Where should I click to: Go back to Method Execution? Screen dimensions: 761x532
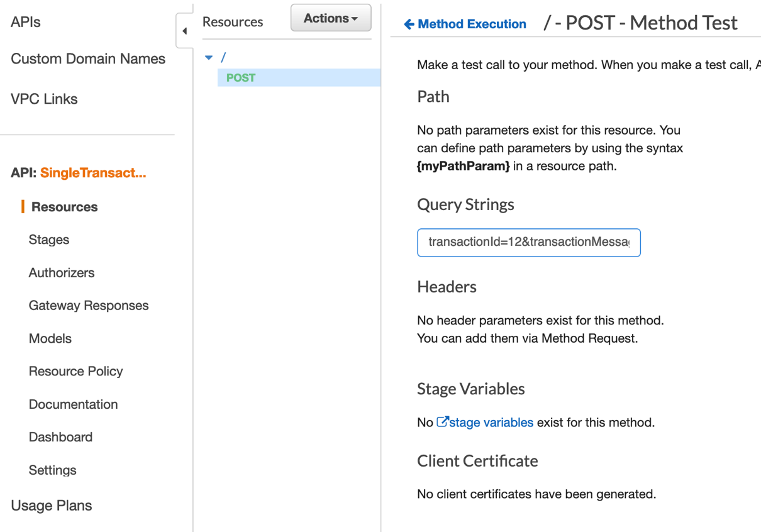(472, 25)
